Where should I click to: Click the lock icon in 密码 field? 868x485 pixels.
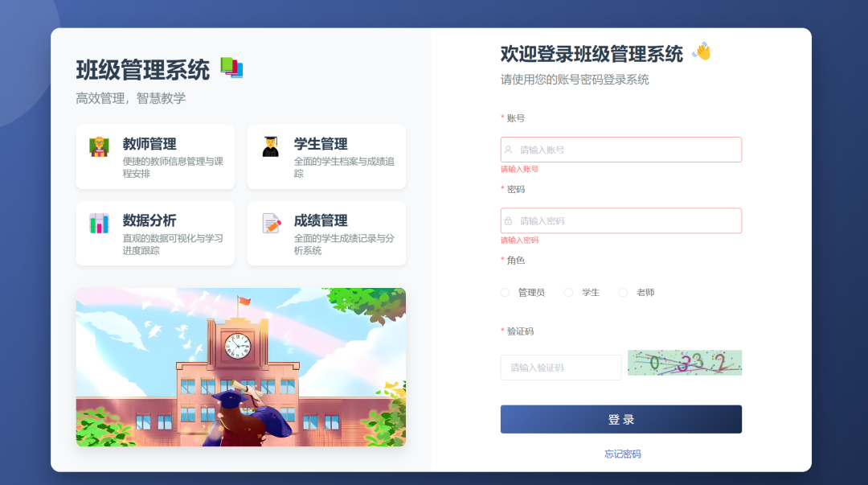click(x=508, y=220)
